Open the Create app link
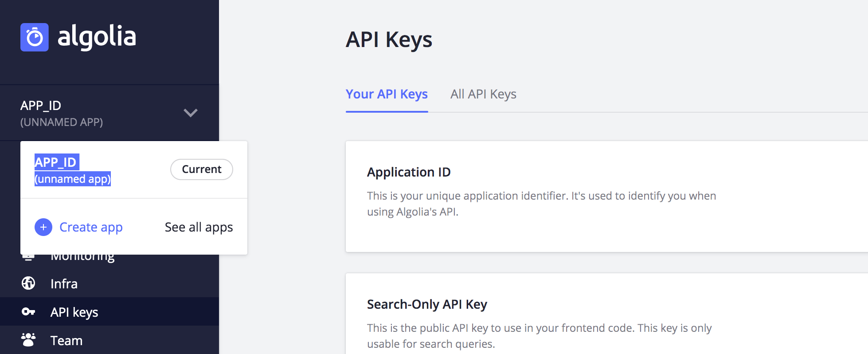Image resolution: width=868 pixels, height=354 pixels. click(91, 227)
